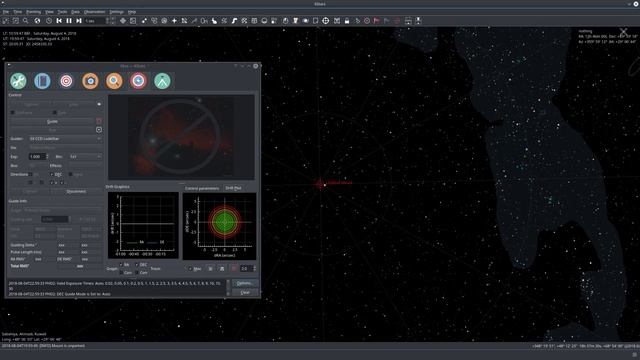Toggle the Corr checkbox under DEC

137,272
